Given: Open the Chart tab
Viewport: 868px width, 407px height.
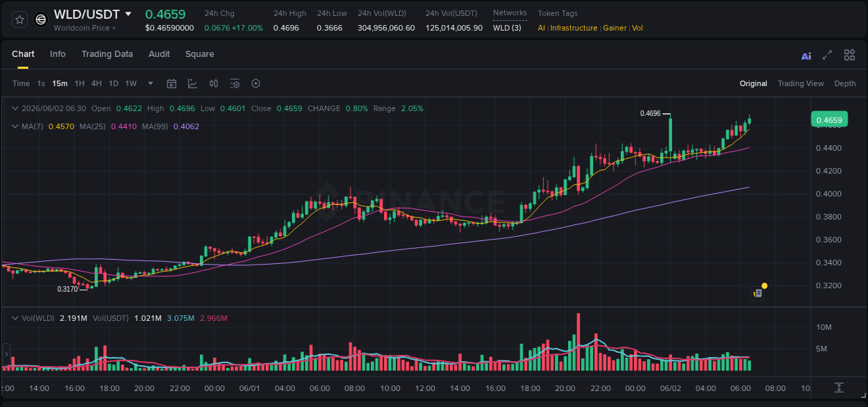Looking at the screenshot, I should click(23, 54).
